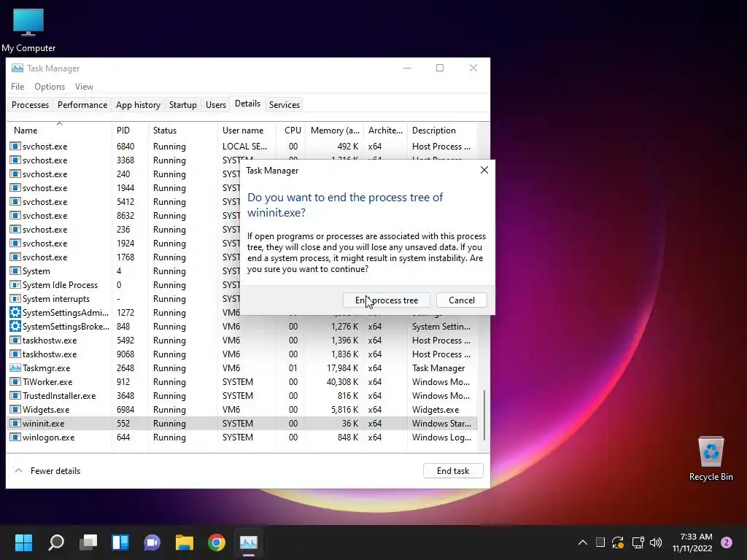Screen dimensions: 747x560
Task: Click the volume speaker tray icon
Action: click(x=656, y=542)
